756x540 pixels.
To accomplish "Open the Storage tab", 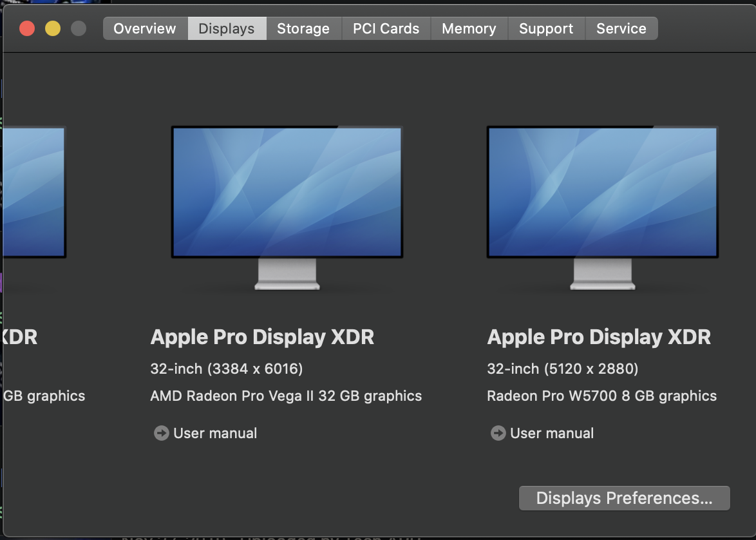I will [304, 28].
